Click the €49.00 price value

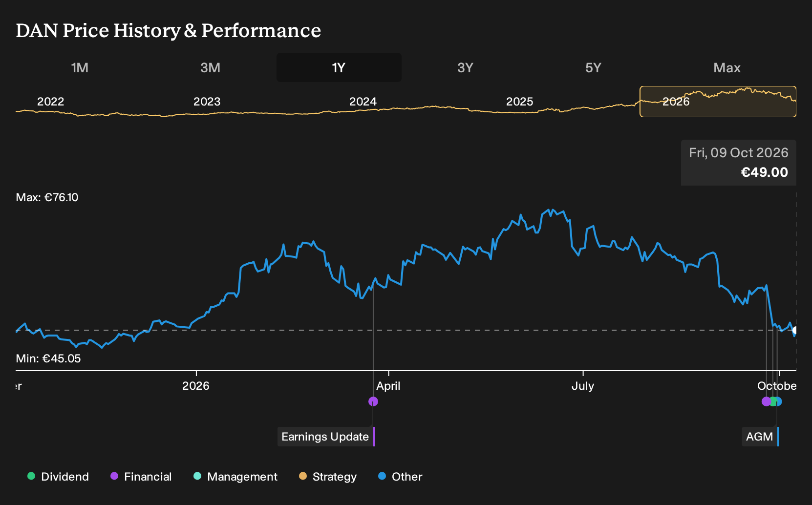765,172
